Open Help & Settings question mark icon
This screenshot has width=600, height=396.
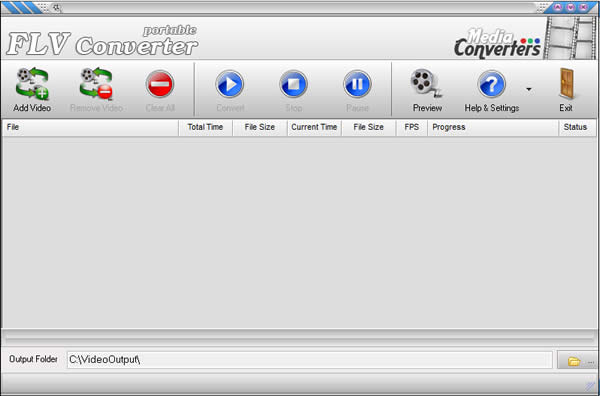492,84
